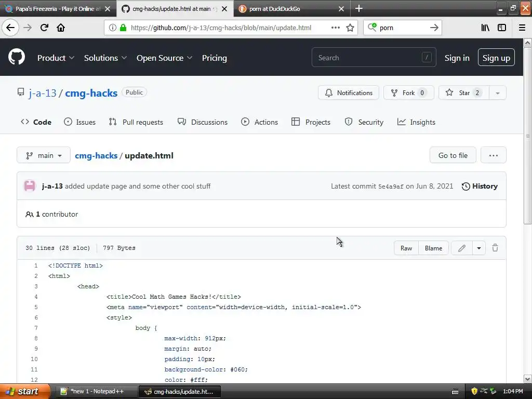Delete this file with the trash icon
532x399 pixels.
click(495, 248)
